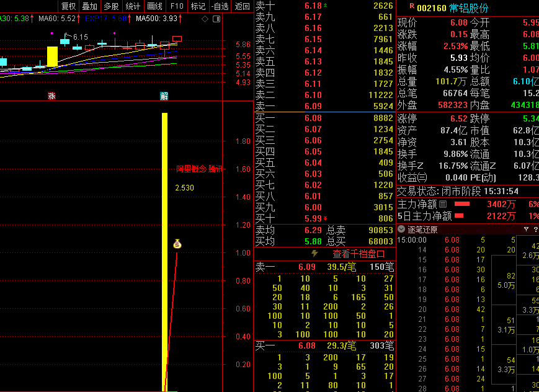Click the question mark help icon in 逐笔还原 header

click(x=535, y=229)
